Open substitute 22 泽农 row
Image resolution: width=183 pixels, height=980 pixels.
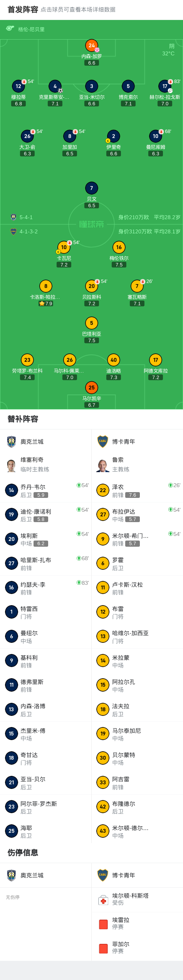[x=137, y=491]
